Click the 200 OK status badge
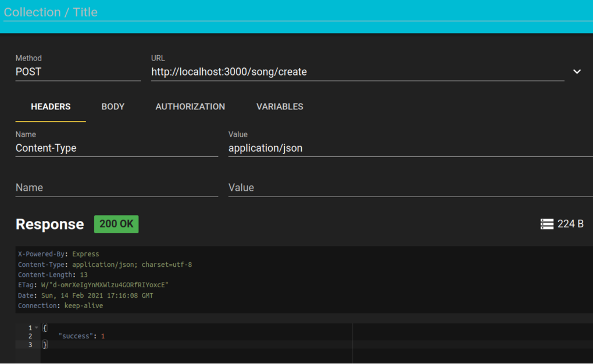This screenshot has width=593, height=364. click(x=116, y=224)
